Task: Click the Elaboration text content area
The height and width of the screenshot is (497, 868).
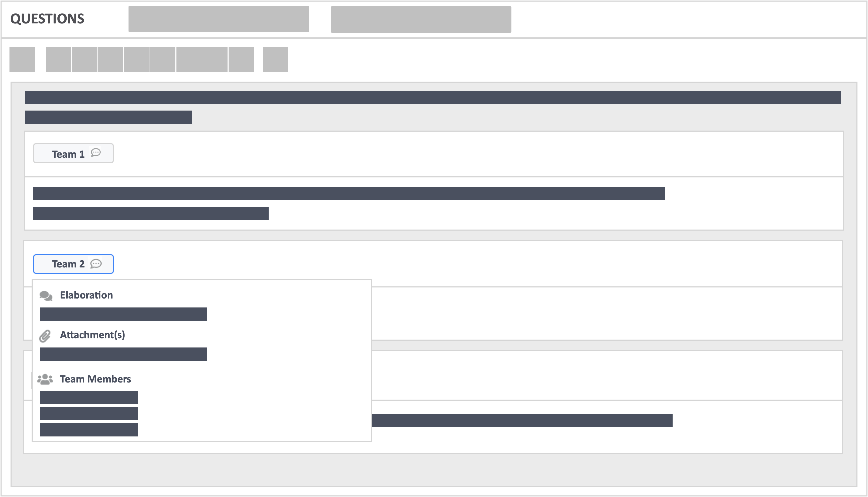Action: point(124,312)
